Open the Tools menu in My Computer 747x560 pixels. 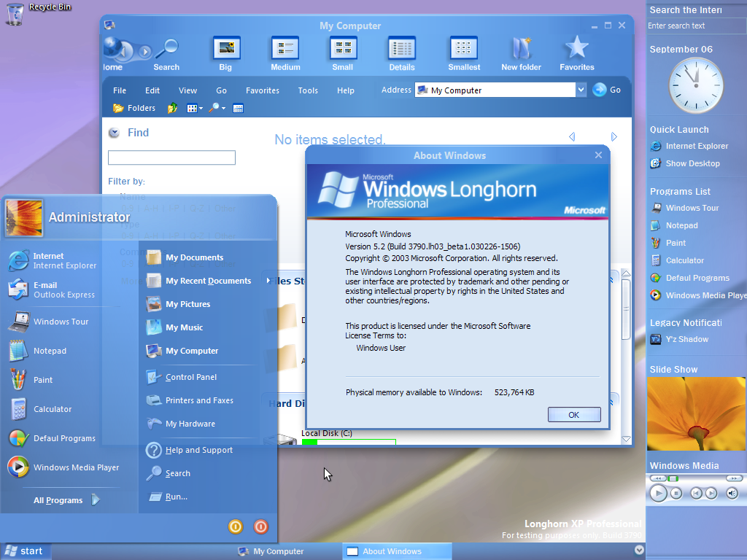pyautogui.click(x=308, y=90)
